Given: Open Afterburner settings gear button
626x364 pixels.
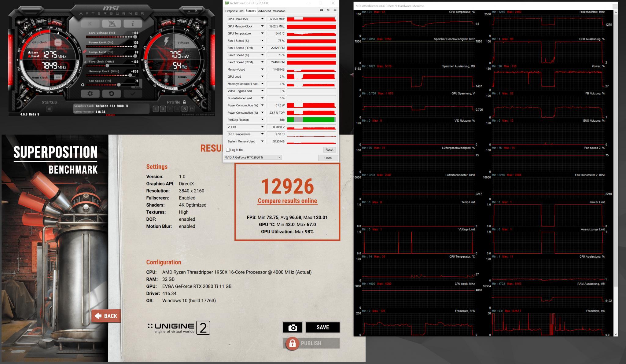Looking at the screenshot, I should click(90, 94).
